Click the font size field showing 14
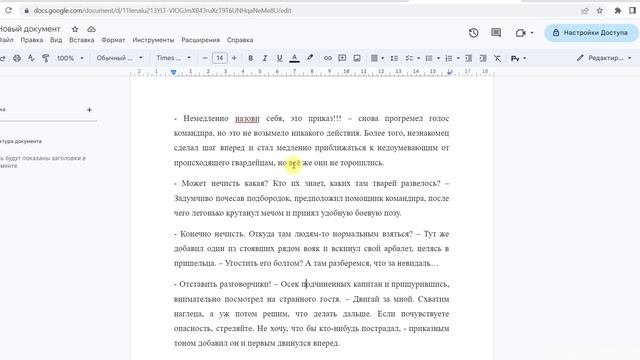640x360 pixels. click(x=220, y=58)
